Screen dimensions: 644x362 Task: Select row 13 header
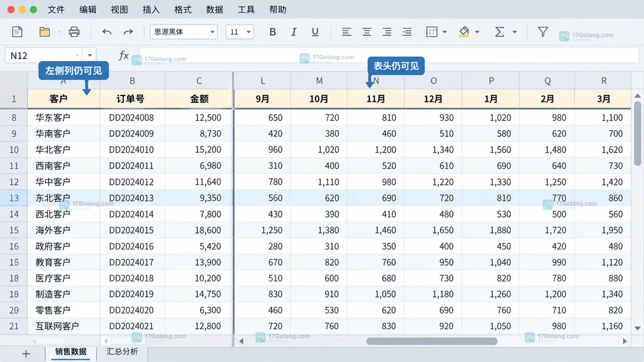[x=14, y=198]
